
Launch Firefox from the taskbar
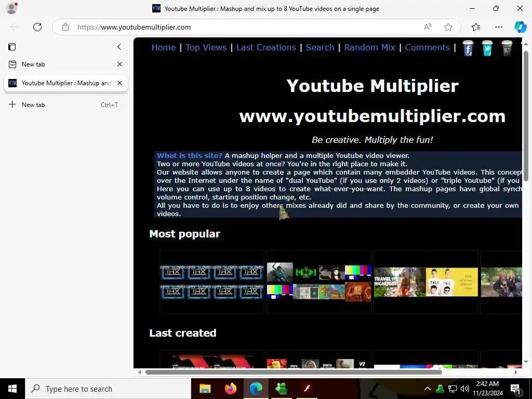(230, 389)
